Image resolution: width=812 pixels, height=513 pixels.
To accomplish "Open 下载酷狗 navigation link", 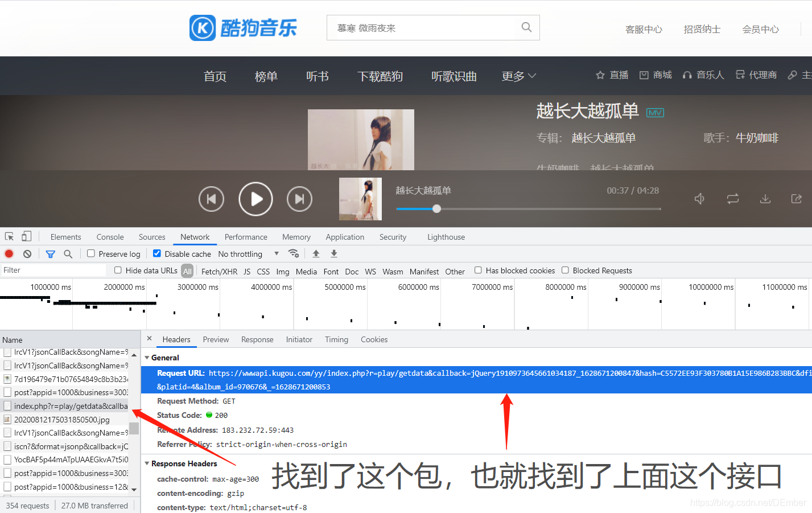I will click(380, 76).
